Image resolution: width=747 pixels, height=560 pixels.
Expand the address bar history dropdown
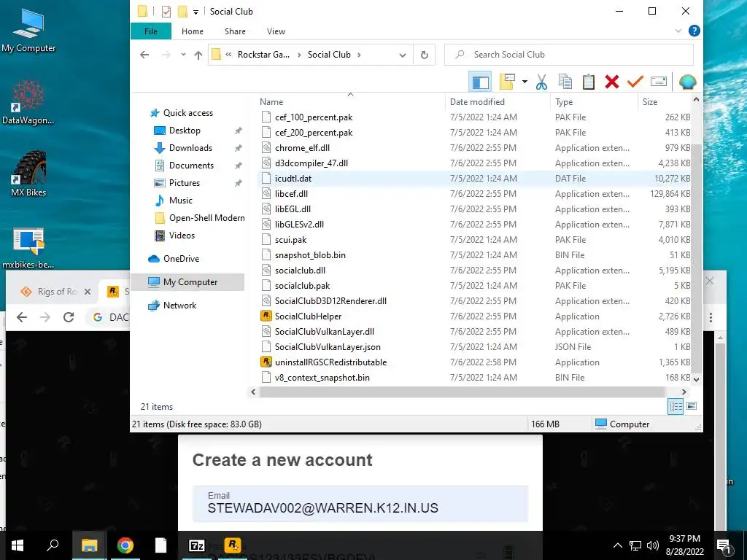tap(402, 55)
